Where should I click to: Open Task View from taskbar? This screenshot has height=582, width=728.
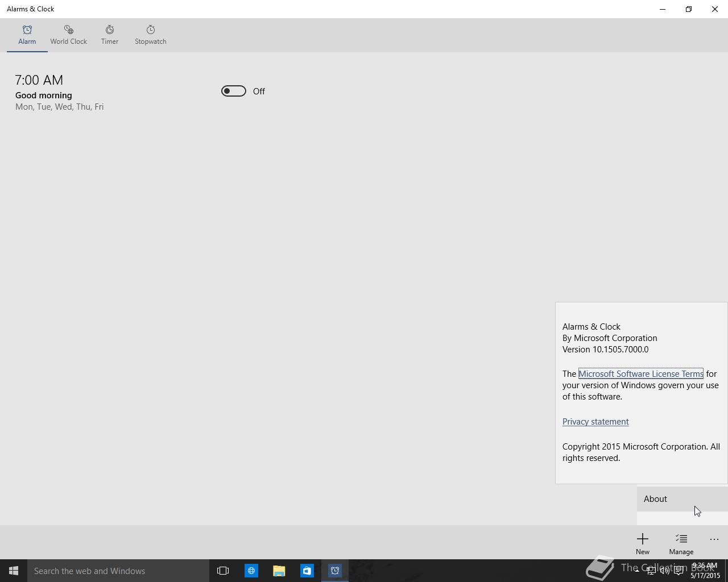[223, 571]
